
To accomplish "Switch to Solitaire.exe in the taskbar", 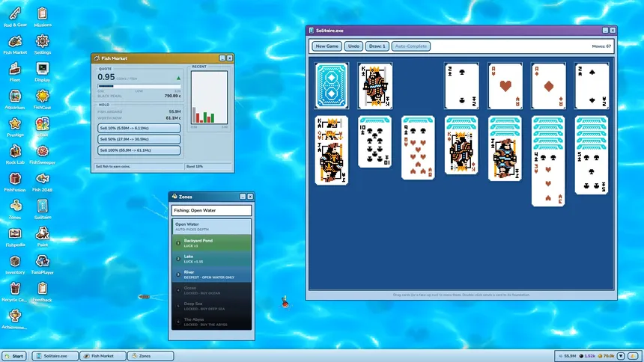I will [x=55, y=356].
